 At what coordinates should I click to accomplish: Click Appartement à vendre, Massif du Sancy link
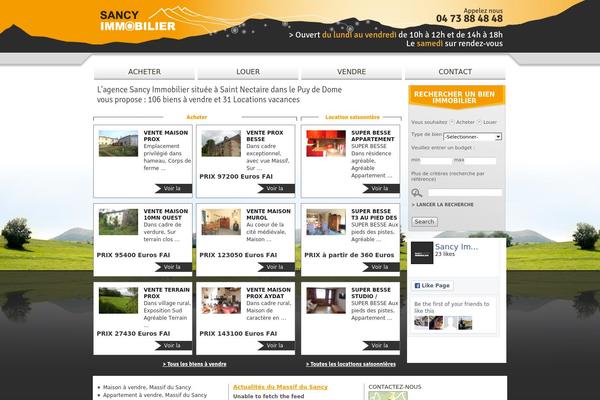click(155, 395)
